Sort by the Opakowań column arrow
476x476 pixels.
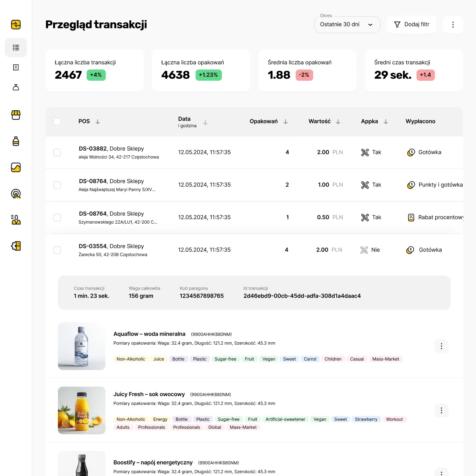point(286,122)
